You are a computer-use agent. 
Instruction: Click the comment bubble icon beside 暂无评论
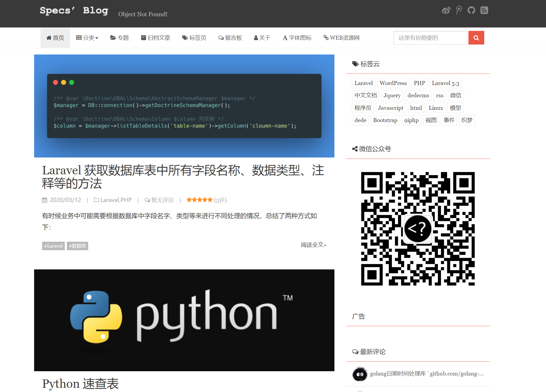pos(147,200)
